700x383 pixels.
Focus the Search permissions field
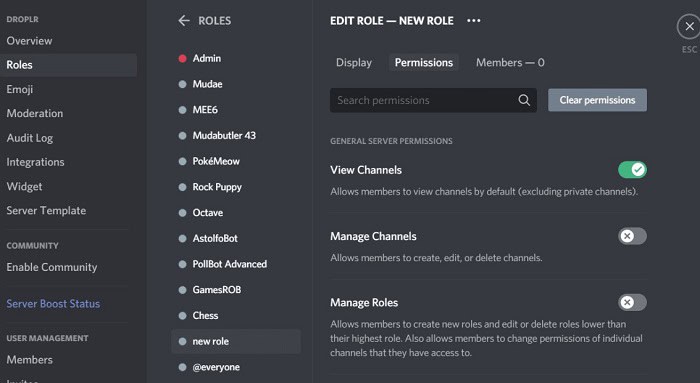click(x=433, y=100)
